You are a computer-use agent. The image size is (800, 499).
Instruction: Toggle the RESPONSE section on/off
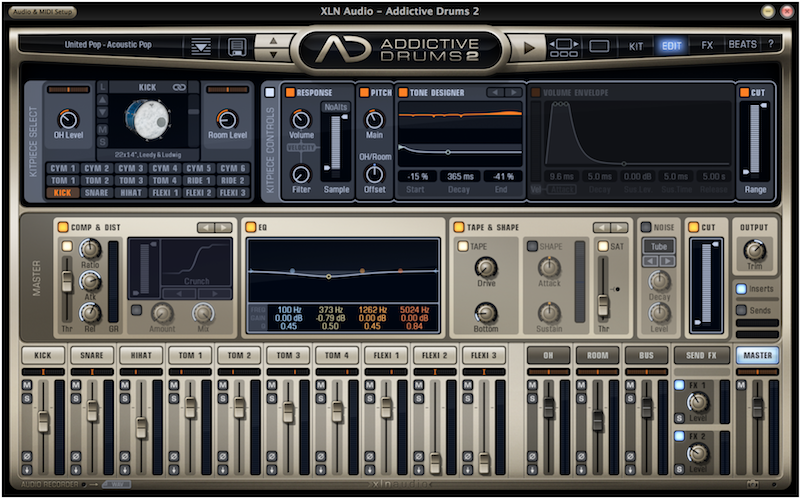[290, 92]
